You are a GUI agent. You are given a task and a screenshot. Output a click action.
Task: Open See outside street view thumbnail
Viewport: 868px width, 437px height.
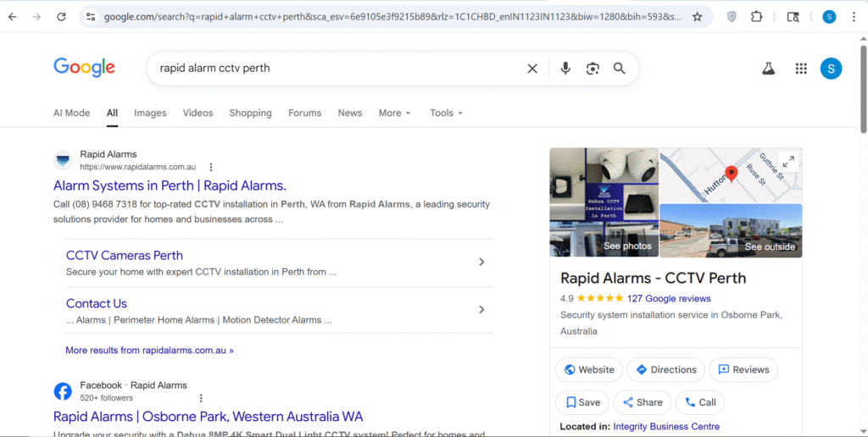click(731, 230)
